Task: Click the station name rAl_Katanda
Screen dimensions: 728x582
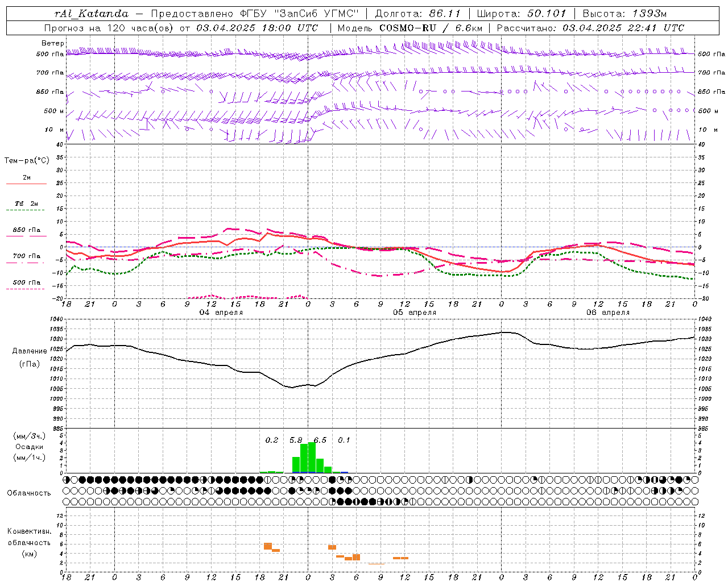Action: [x=92, y=14]
